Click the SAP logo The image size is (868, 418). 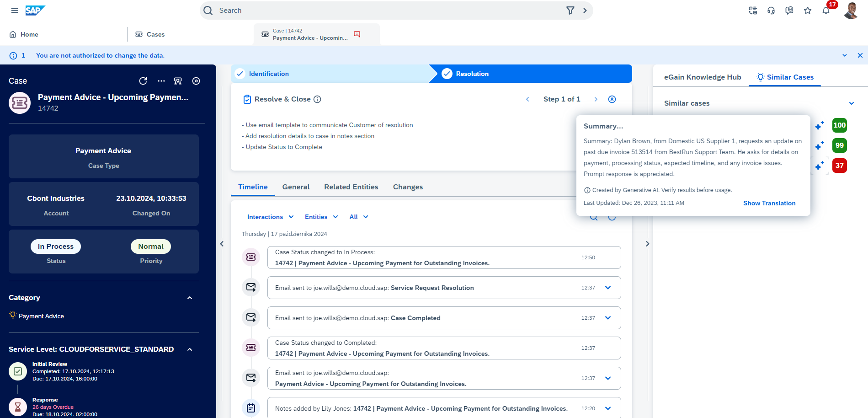(35, 10)
